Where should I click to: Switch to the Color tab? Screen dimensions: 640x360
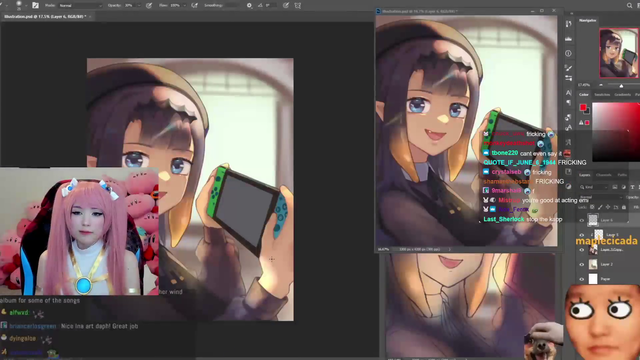(x=584, y=95)
